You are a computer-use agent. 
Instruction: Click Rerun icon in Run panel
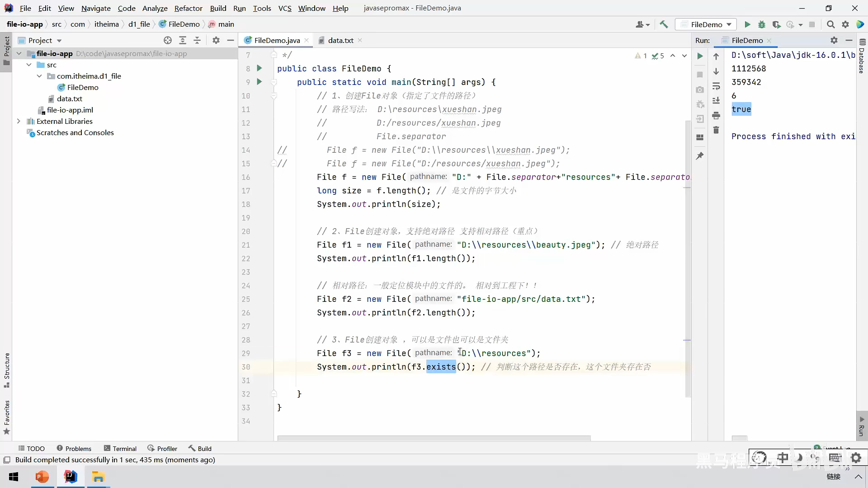[x=700, y=56]
